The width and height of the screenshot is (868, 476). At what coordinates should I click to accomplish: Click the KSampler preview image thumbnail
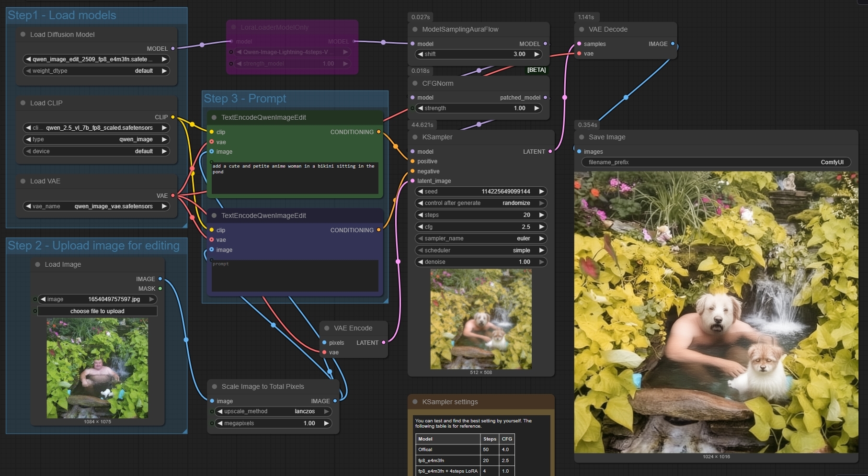481,319
